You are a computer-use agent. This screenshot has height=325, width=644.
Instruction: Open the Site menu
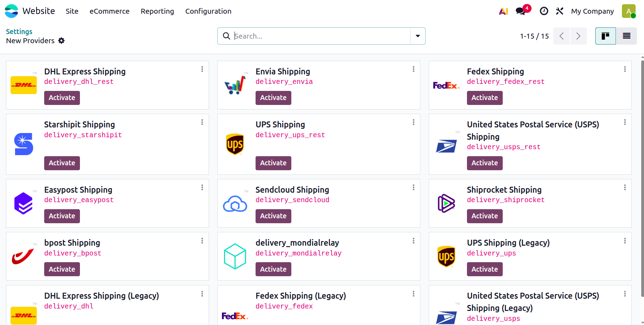pos(72,11)
